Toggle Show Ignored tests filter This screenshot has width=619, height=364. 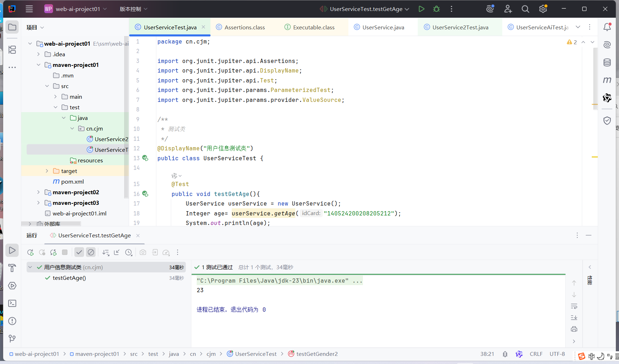point(91,252)
